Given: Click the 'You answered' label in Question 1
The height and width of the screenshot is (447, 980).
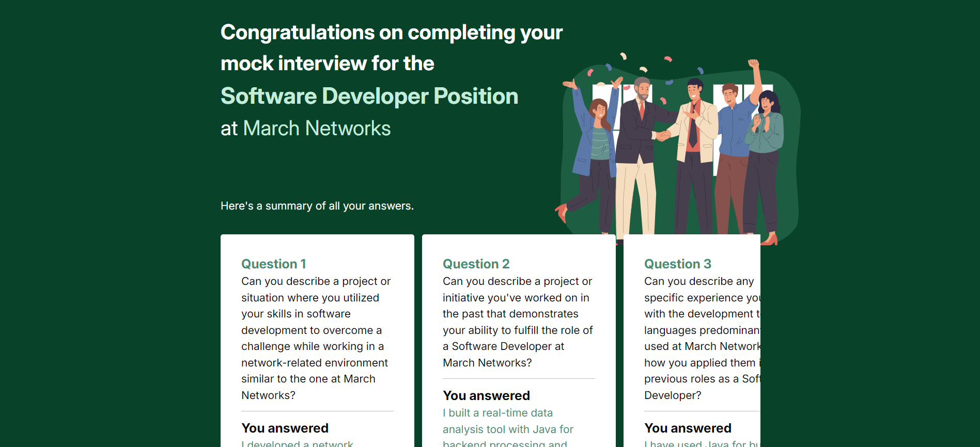Looking at the screenshot, I should pos(285,428).
